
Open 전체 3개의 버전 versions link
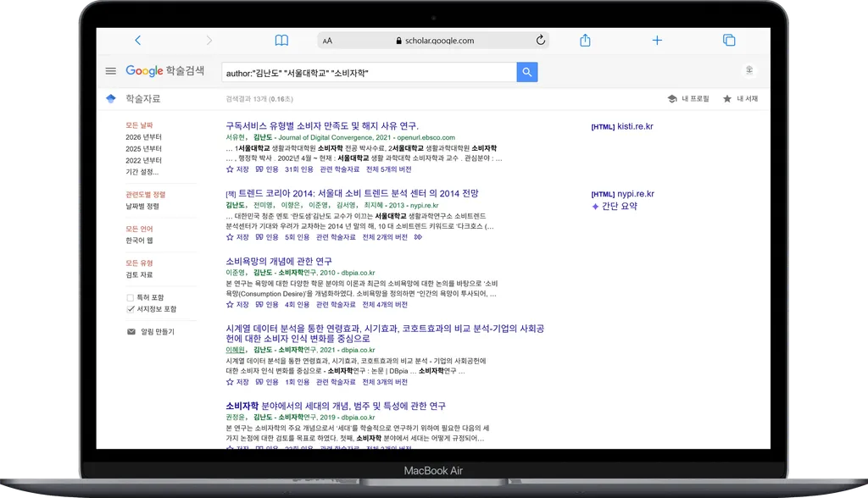(x=385, y=382)
